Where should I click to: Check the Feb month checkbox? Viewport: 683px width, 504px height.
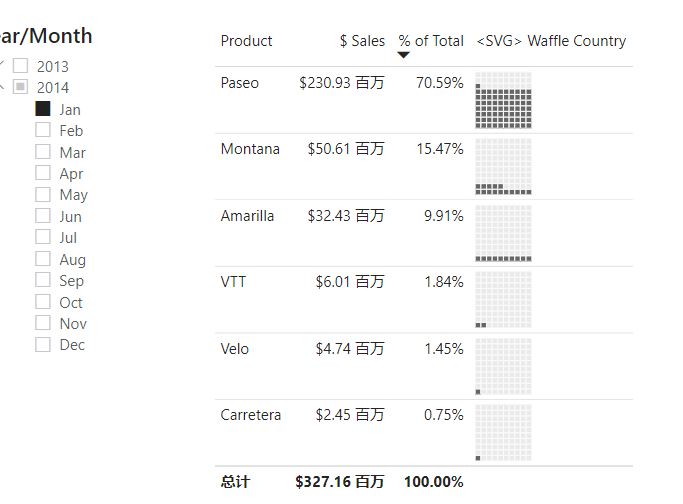click(43, 130)
